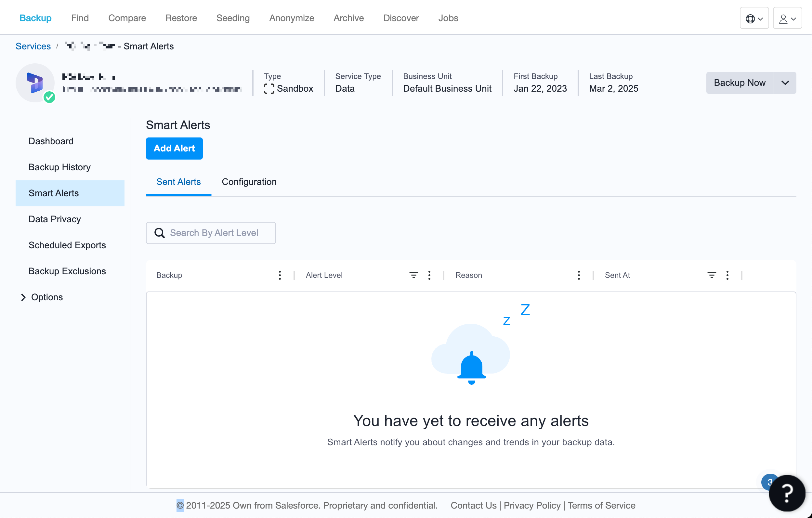Open the user account menu
This screenshot has width=812, height=518.
(787, 18)
